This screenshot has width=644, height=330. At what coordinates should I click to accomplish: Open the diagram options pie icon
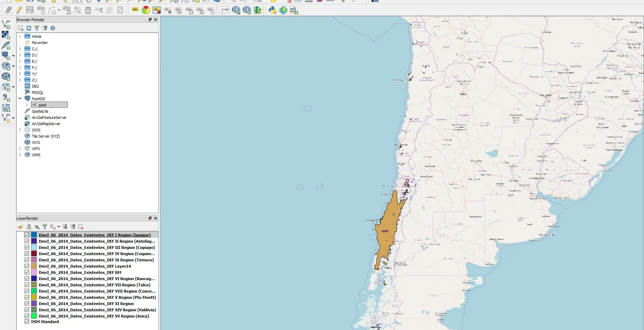coord(146,10)
